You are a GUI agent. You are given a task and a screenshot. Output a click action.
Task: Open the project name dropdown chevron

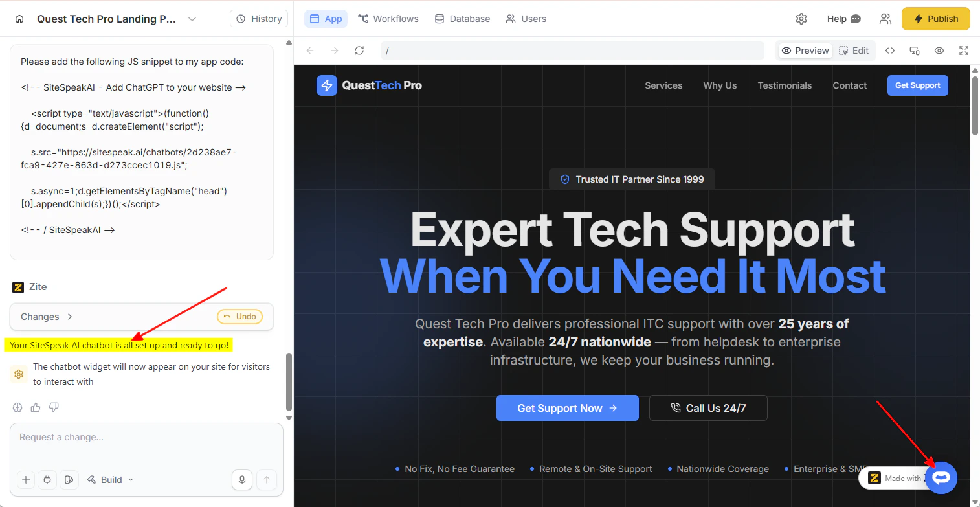tap(192, 19)
